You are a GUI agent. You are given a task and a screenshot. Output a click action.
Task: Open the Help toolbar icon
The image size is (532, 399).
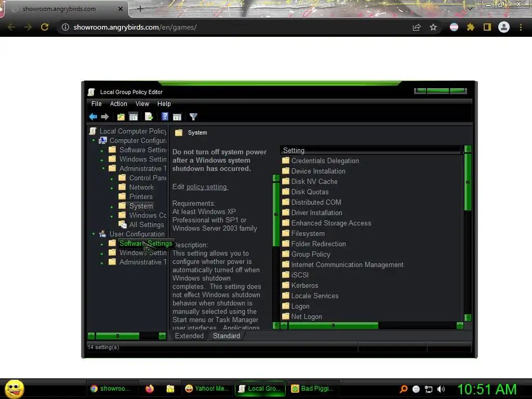tap(165, 117)
